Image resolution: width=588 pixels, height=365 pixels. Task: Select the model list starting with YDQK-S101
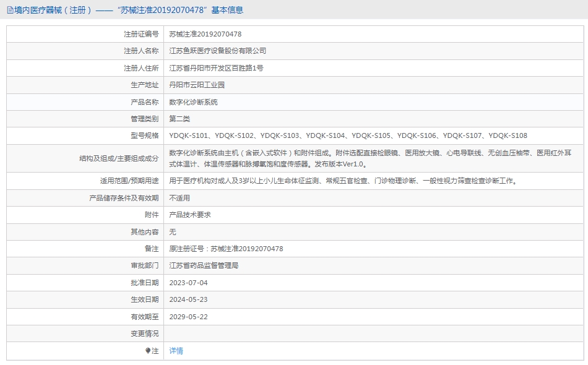tap(348, 135)
